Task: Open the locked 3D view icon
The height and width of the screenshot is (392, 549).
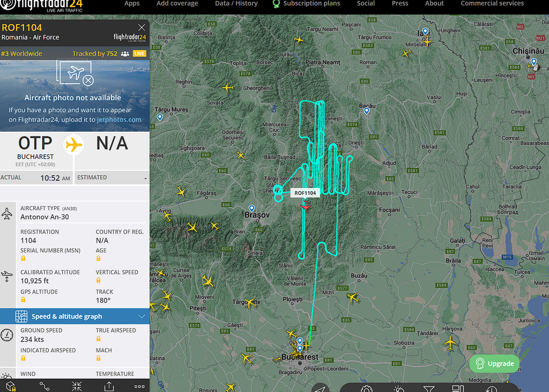Action: coord(11,386)
